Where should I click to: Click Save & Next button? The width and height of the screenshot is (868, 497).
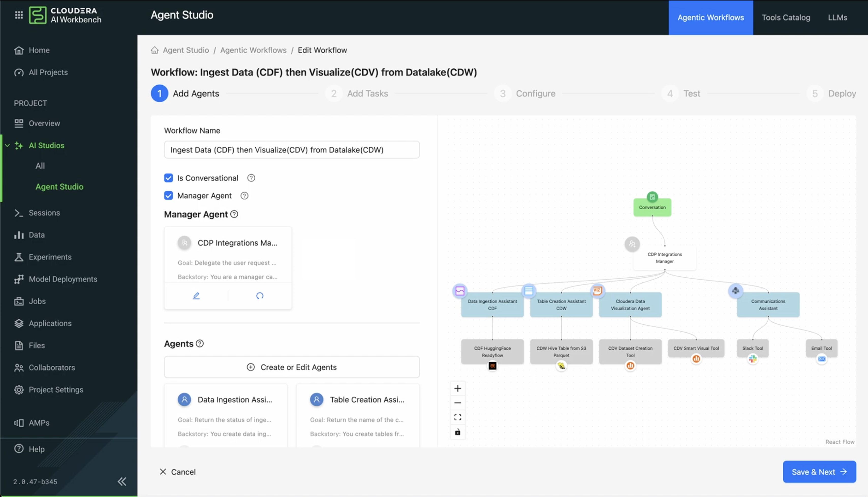coord(819,472)
